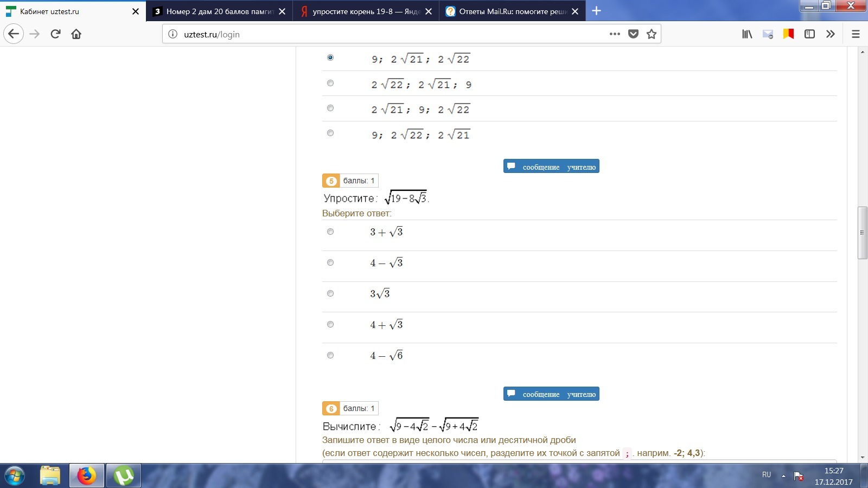This screenshot has height=488, width=868.
Task: Click the browser forward arrow
Action: pos(35,34)
